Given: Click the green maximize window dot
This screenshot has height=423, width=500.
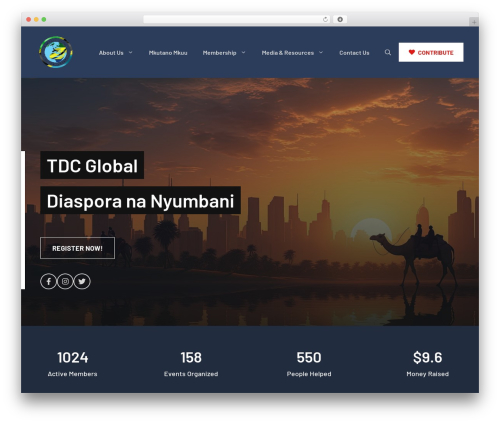Looking at the screenshot, I should 44,19.
